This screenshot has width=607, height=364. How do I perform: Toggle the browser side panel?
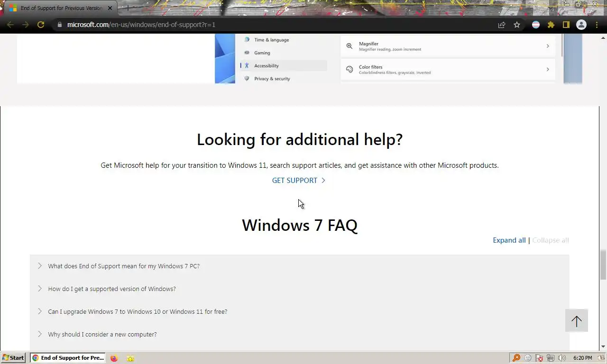point(566,25)
